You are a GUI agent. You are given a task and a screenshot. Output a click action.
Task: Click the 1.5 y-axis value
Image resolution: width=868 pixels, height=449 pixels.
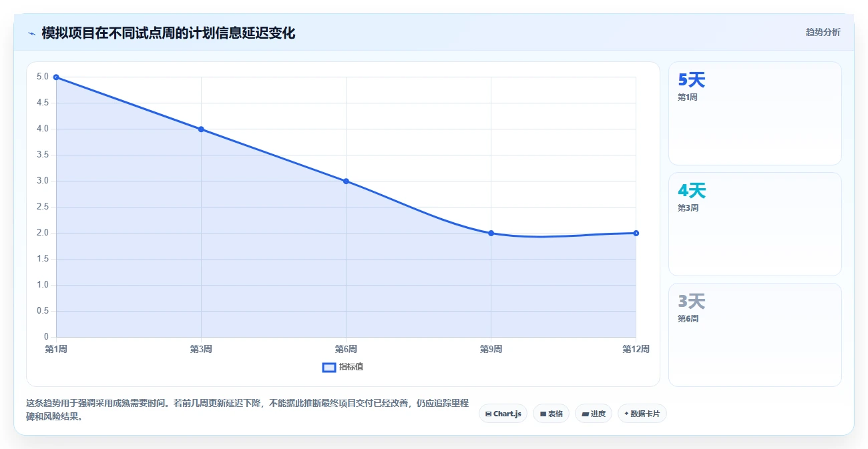(x=43, y=259)
